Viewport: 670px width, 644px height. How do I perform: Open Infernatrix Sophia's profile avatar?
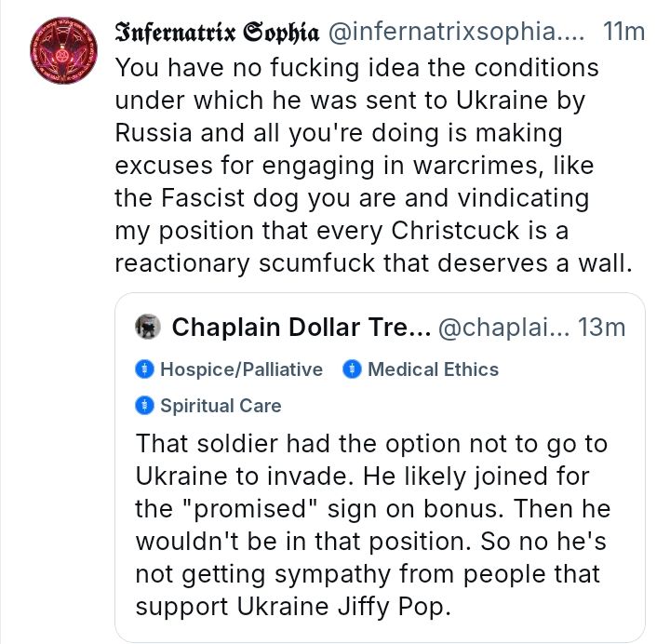point(63,50)
